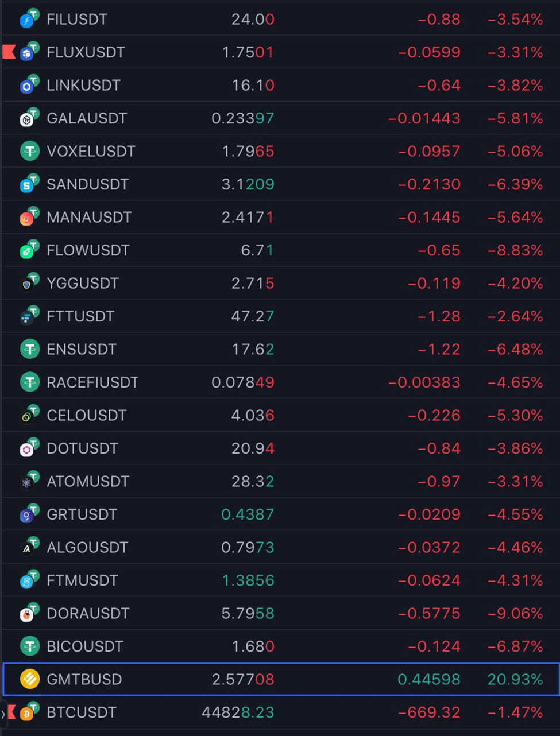Click the yellow BUSD icon beside GMTBUSD
The width and height of the screenshot is (560, 736).
click(30, 679)
